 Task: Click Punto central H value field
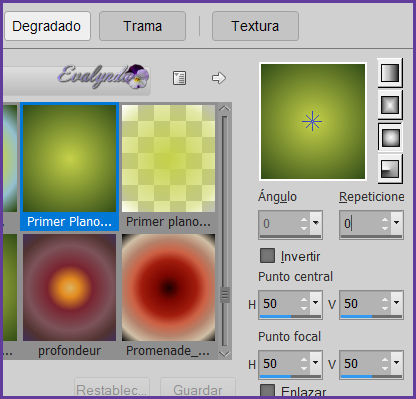click(x=279, y=304)
